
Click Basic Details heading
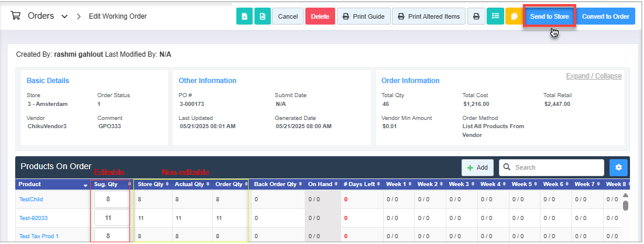(x=47, y=81)
